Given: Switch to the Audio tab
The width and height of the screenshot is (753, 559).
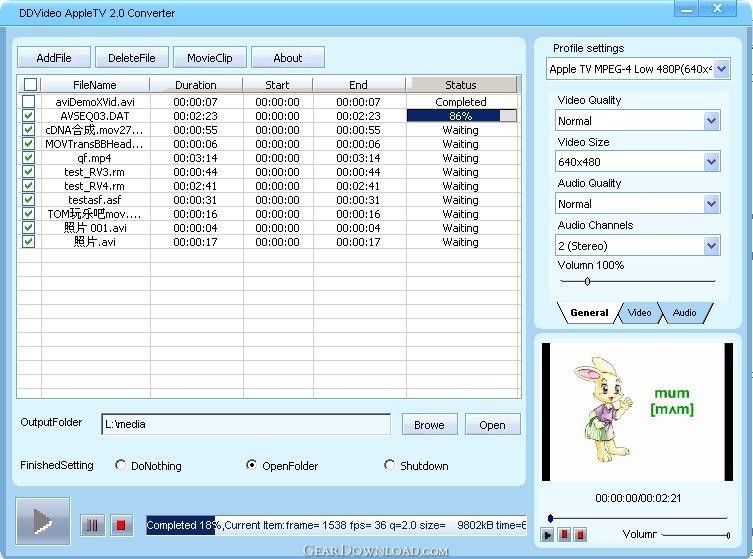Looking at the screenshot, I should (x=684, y=313).
